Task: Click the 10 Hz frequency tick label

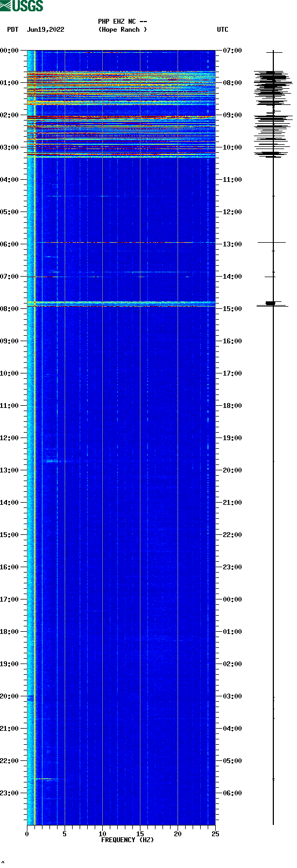Action: pyautogui.click(x=102, y=834)
